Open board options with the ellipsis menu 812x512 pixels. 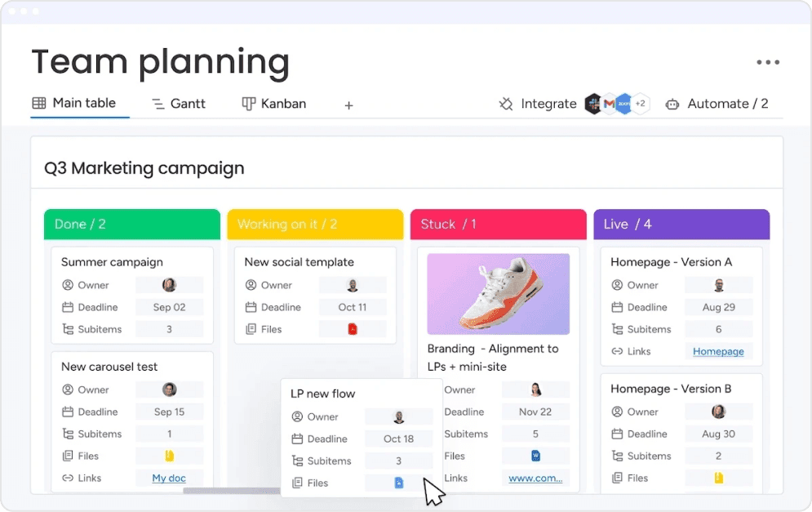click(x=768, y=62)
